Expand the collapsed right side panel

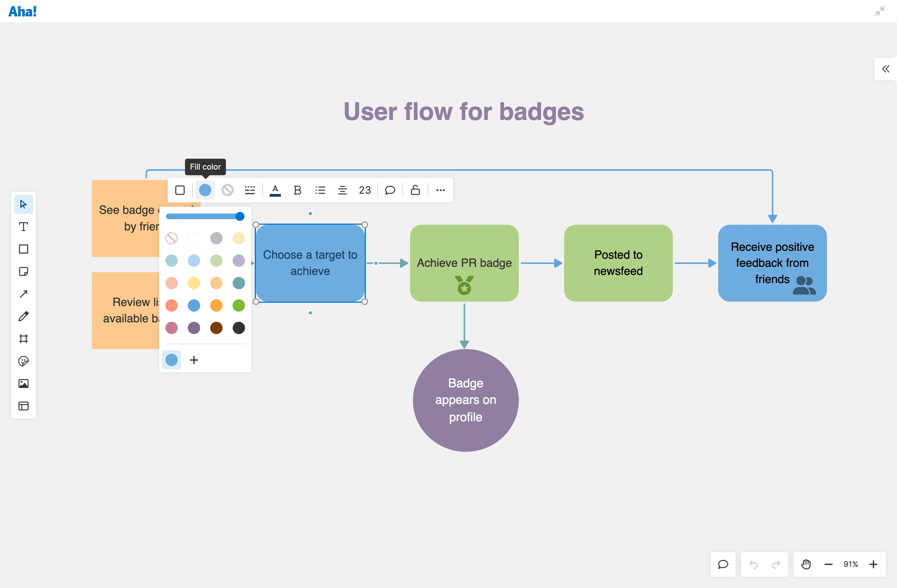point(885,69)
